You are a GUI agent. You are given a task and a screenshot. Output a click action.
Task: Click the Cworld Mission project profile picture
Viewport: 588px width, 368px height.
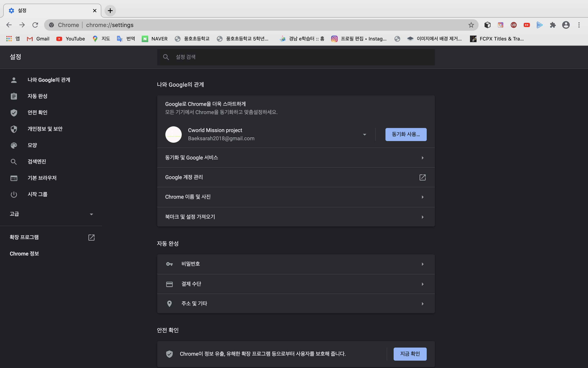[174, 134]
